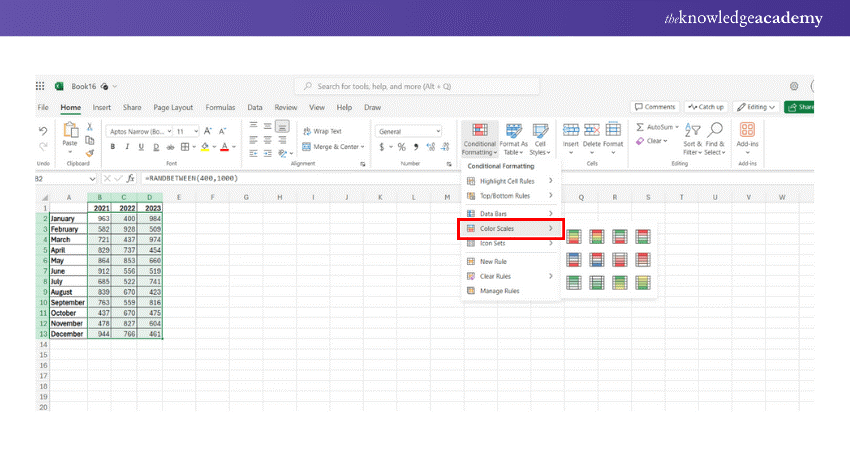Viewport: 850px width, 450px height.
Task: Click the Cut scissors icon
Action: (x=90, y=127)
